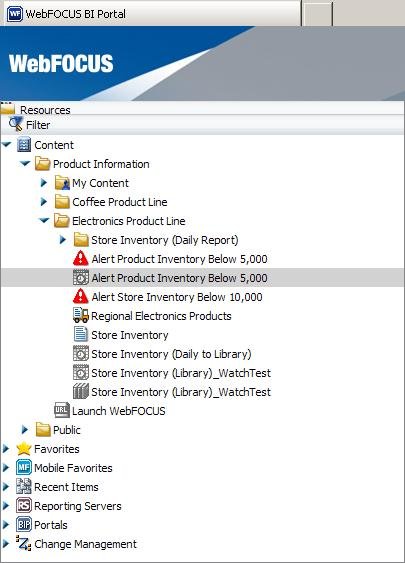Click the Store Inventory report document icon
This screenshot has height=563, width=405.
click(x=80, y=334)
